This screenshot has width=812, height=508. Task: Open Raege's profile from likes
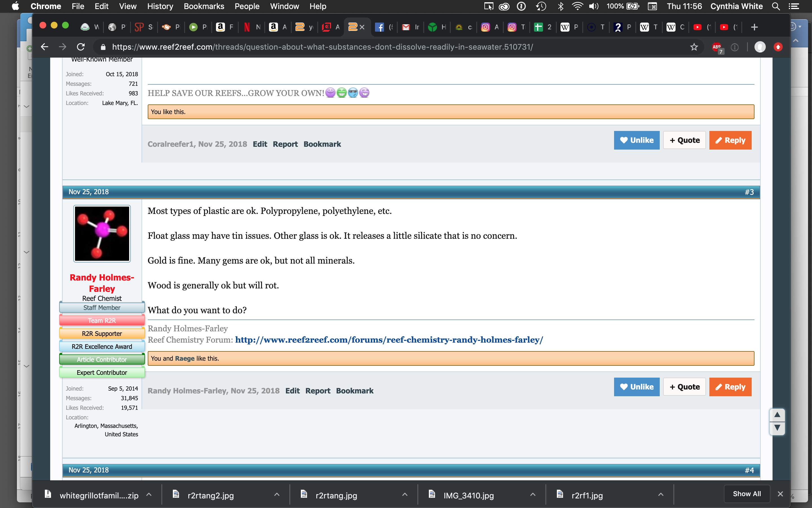click(185, 358)
